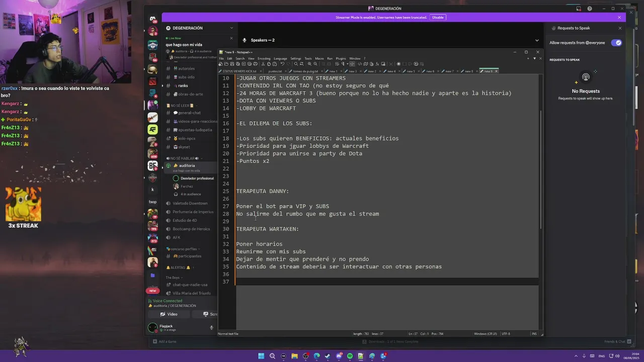Switch to the 'new 5' tab
Screen dimensions: 644x362
point(411,71)
